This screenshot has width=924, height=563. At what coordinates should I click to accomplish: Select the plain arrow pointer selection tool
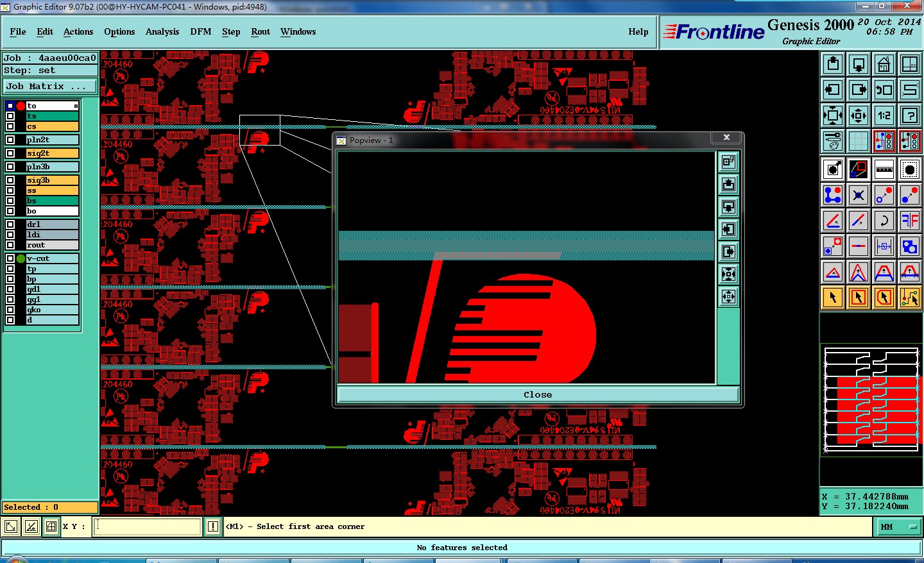tap(833, 298)
